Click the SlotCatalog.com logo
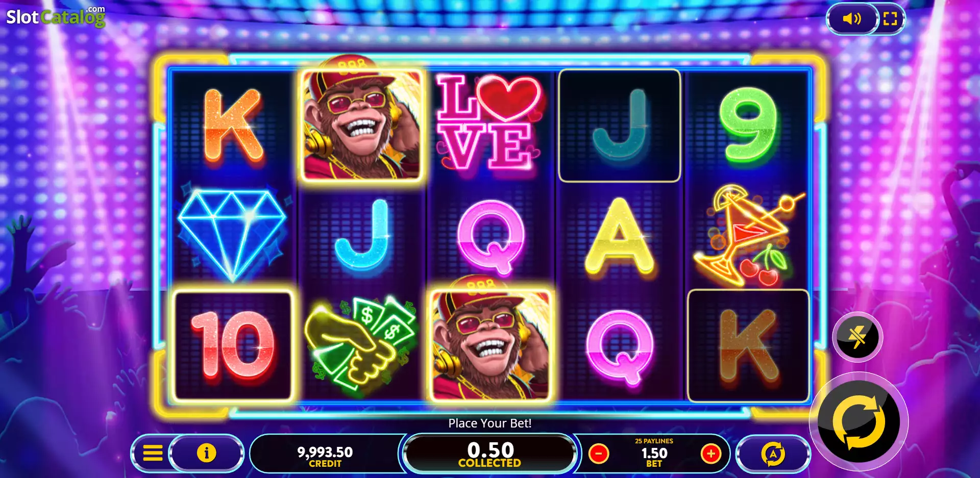 tap(56, 16)
